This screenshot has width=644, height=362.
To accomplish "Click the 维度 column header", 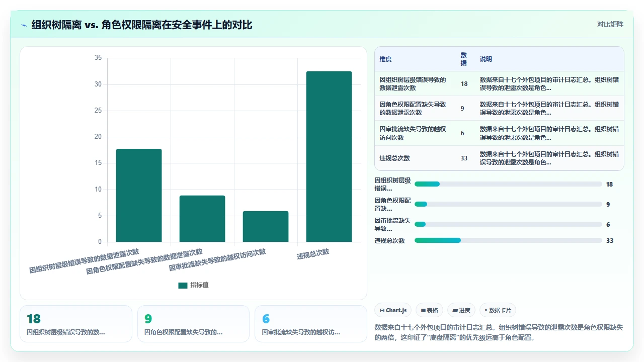I will click(385, 59).
